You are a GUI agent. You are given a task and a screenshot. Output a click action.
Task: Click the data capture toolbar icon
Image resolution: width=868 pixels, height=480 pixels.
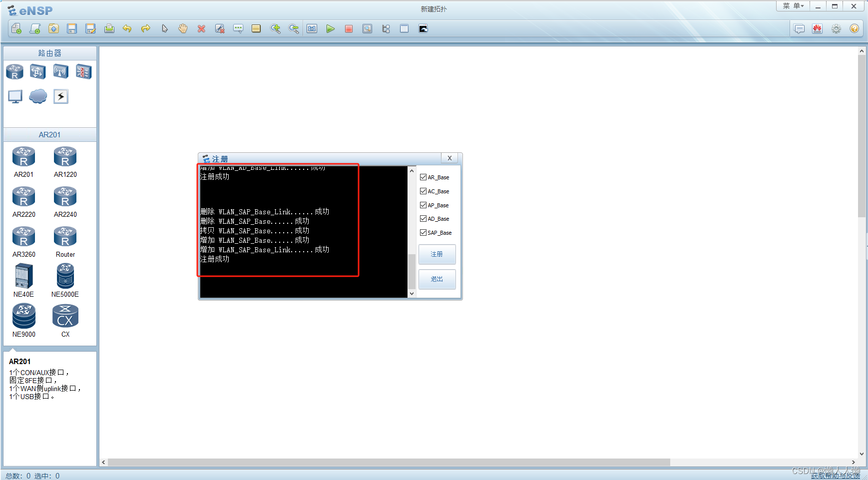coord(367,29)
